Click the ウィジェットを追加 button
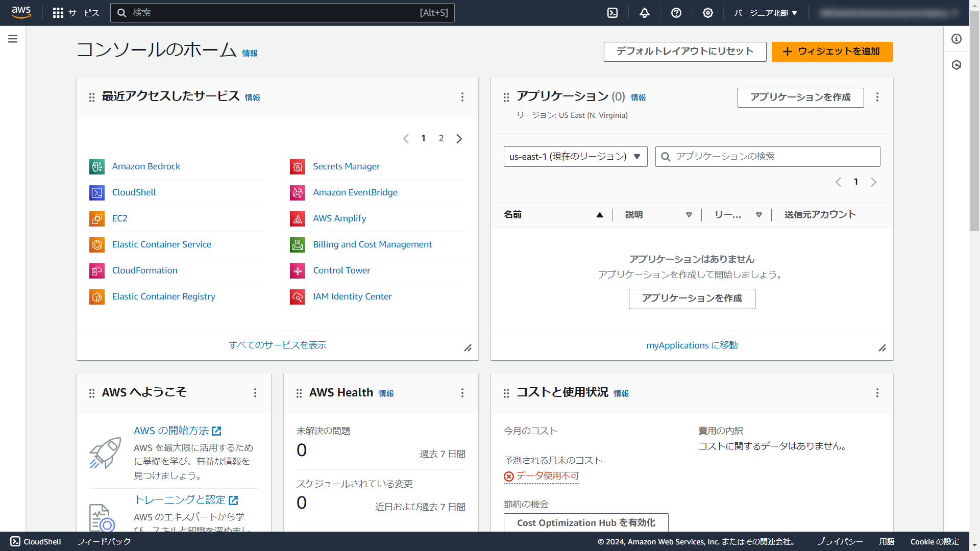 [832, 52]
